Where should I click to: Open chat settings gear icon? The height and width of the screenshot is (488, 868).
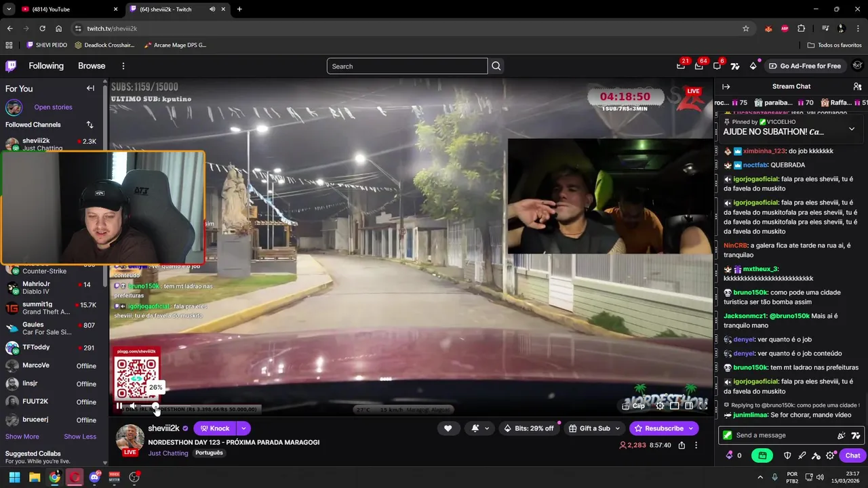(831, 455)
